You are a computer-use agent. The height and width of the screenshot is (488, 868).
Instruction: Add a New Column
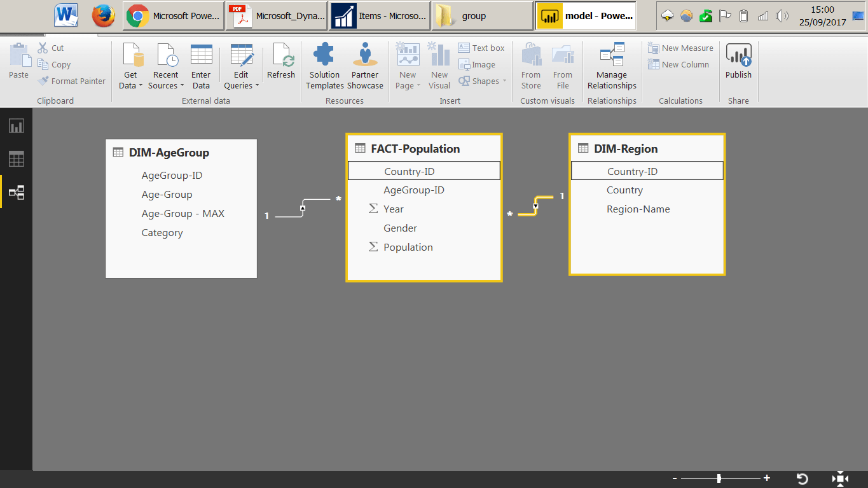click(x=678, y=64)
